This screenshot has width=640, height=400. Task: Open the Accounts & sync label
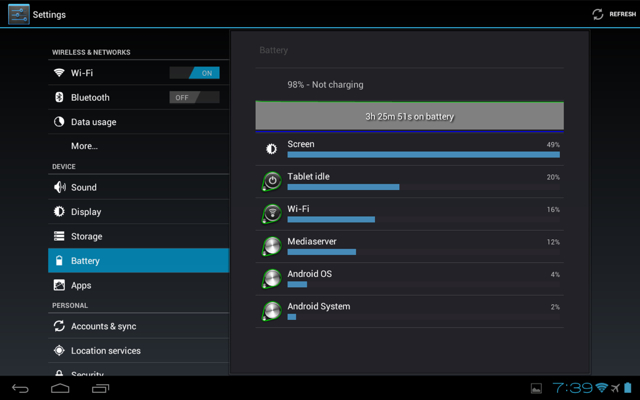point(104,326)
